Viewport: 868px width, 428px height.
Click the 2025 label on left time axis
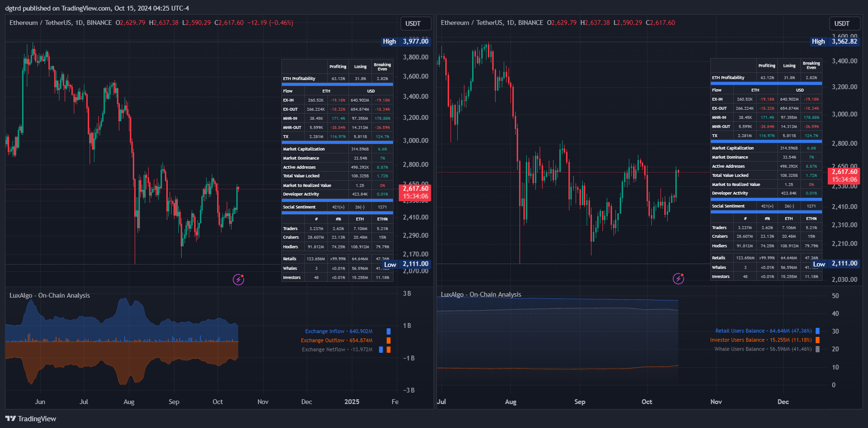click(x=352, y=402)
